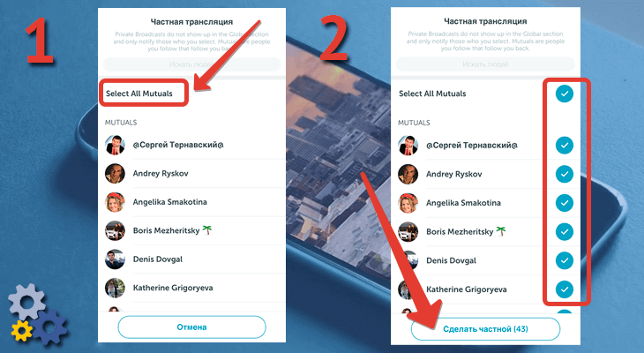644x353 pixels.
Task: Uncheck Boris Mezheritsky's checkmark
Action: point(565,231)
